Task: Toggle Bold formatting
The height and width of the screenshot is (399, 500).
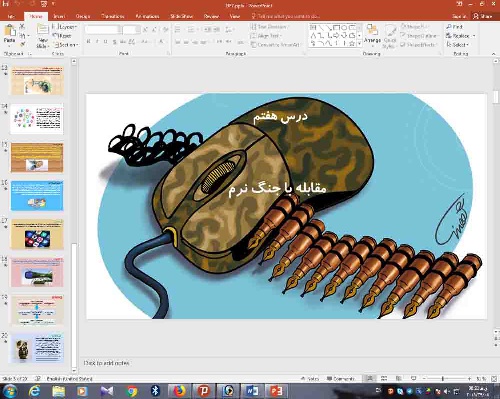Action: [x=89, y=42]
